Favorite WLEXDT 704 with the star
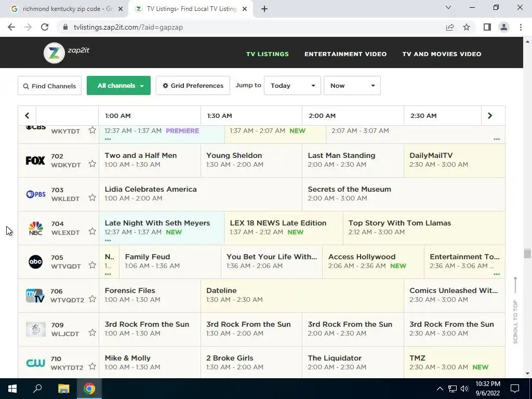This screenshot has height=399, width=532. [x=92, y=231]
